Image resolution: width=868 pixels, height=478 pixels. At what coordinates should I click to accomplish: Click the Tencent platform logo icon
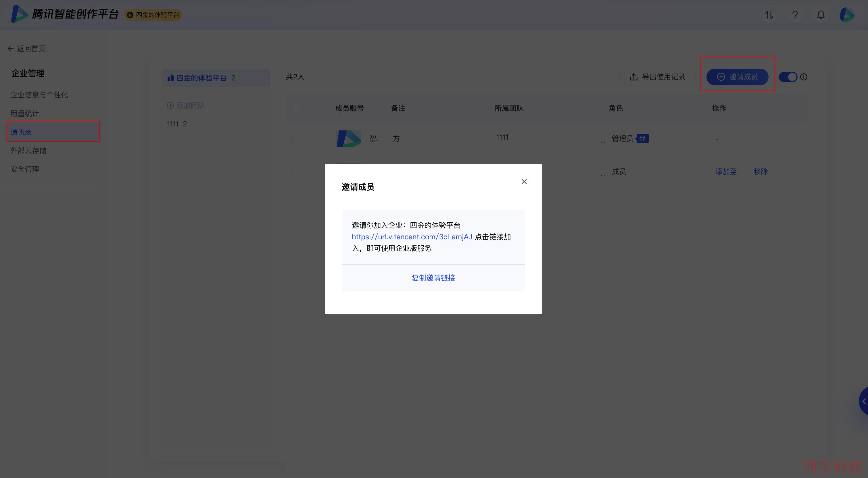[19, 14]
